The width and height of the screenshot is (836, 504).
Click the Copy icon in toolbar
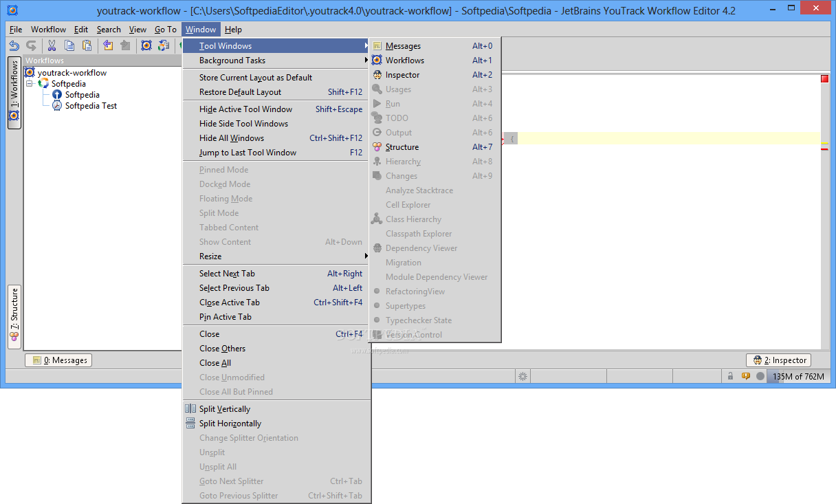[x=69, y=45]
